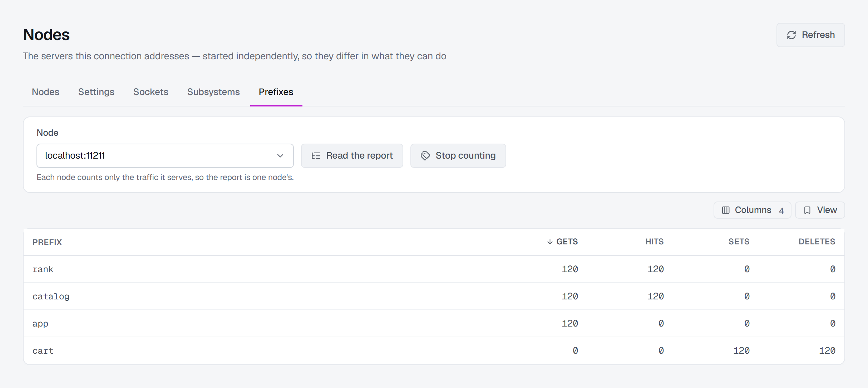Click the Nodes page heading
The height and width of the screenshot is (388, 868).
[46, 35]
